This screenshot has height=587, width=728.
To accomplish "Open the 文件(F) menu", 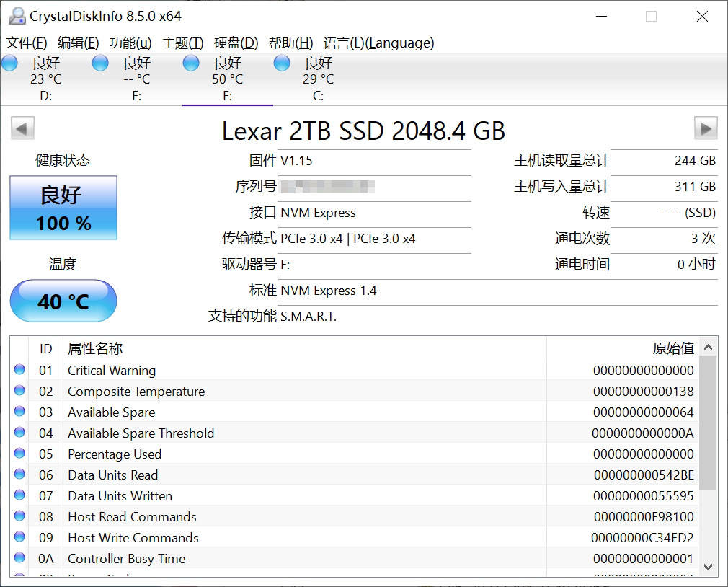I will tap(27, 43).
